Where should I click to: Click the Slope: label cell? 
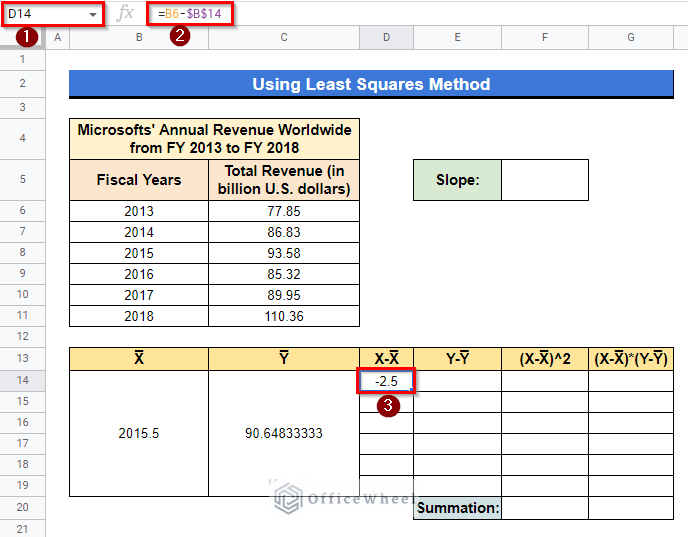457,180
